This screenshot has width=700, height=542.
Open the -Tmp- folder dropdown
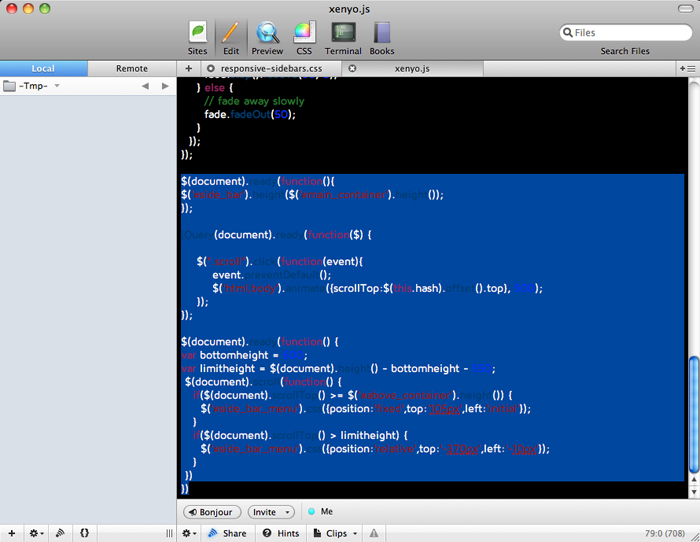pos(57,85)
